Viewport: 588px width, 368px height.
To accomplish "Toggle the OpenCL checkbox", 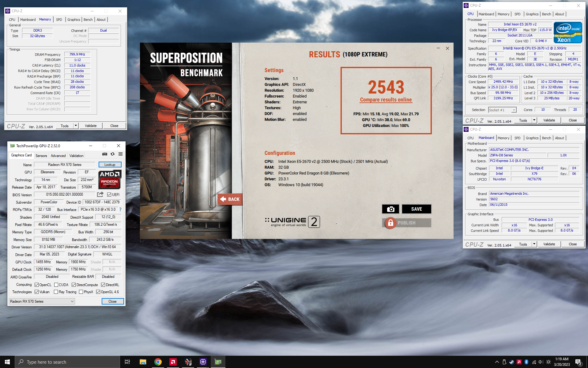I will (36, 285).
